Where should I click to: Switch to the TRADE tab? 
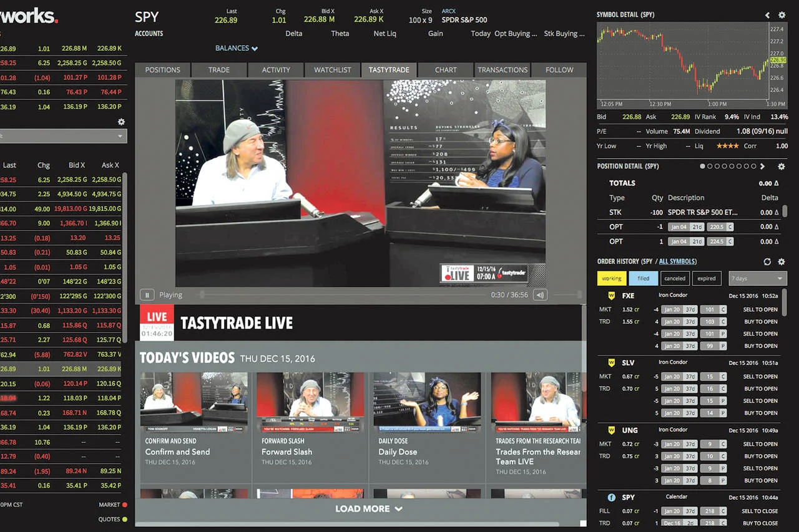(219, 70)
